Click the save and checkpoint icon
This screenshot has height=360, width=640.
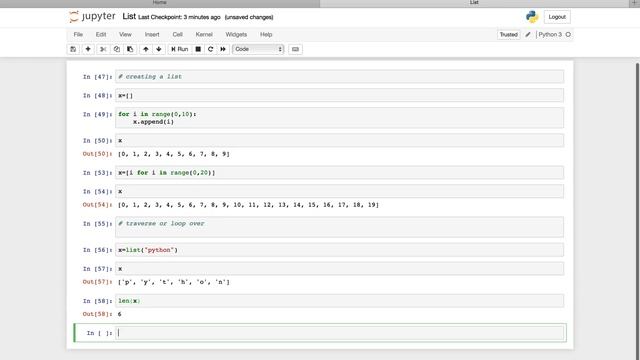(x=73, y=49)
